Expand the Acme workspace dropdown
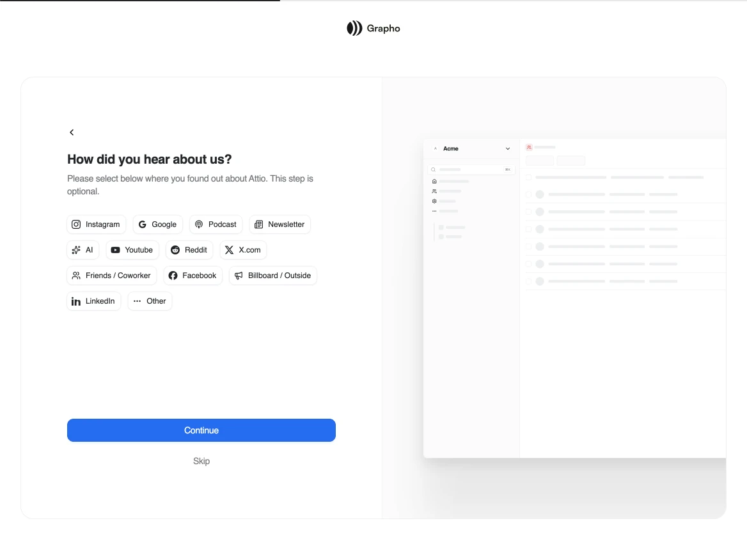Screen dimensions: 747x560 point(508,148)
